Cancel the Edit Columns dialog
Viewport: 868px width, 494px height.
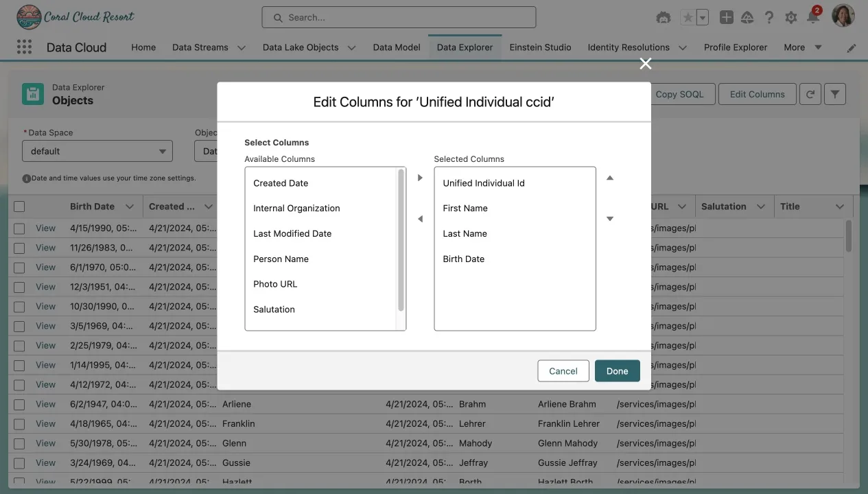coord(563,371)
